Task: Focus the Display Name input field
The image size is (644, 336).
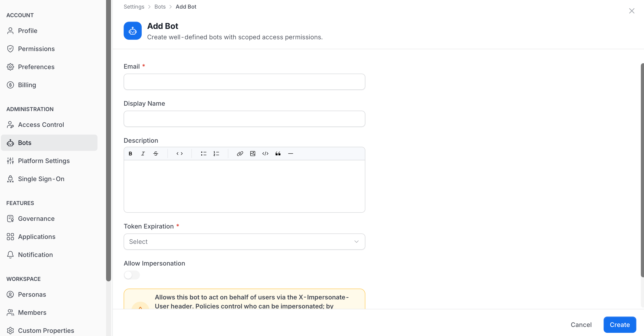Action: pos(244,119)
